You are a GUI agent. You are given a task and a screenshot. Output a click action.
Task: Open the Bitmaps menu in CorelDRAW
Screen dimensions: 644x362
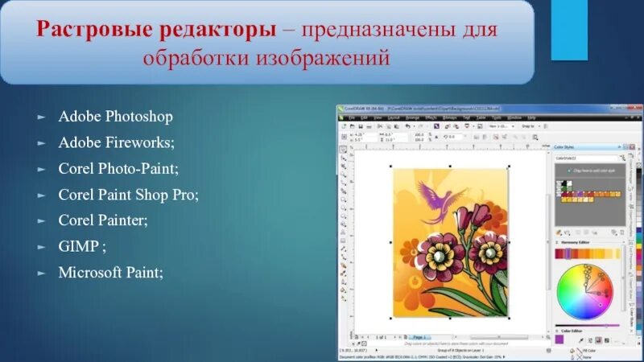click(450, 117)
